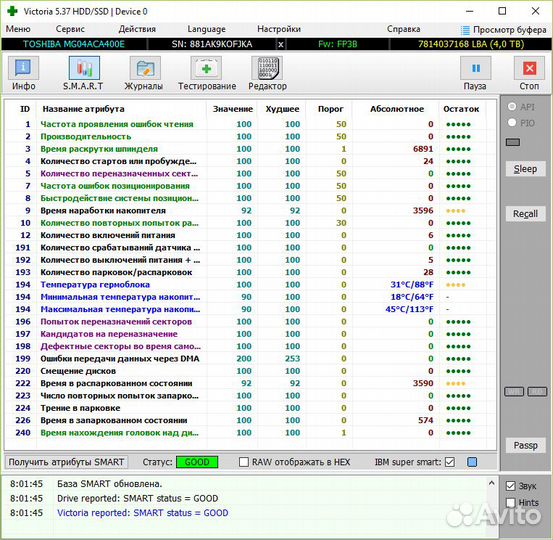Click the Пауза pause icon
The height and width of the screenshot is (540, 553).
(x=475, y=68)
